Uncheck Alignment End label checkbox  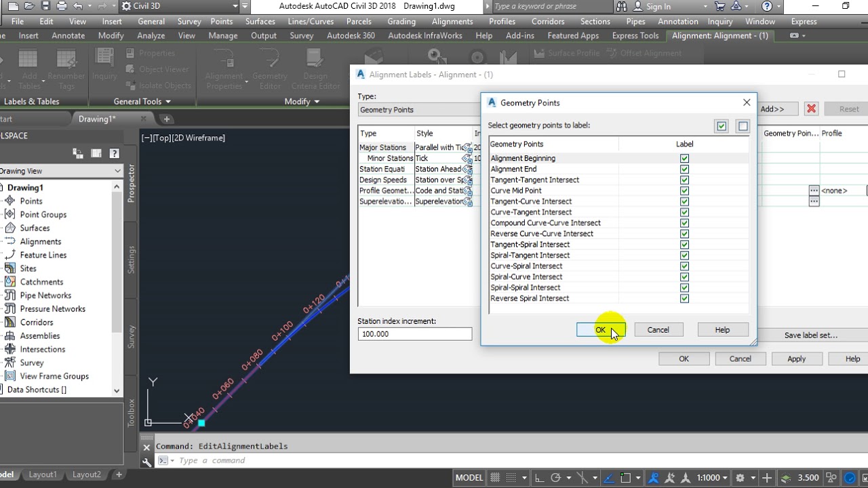684,169
